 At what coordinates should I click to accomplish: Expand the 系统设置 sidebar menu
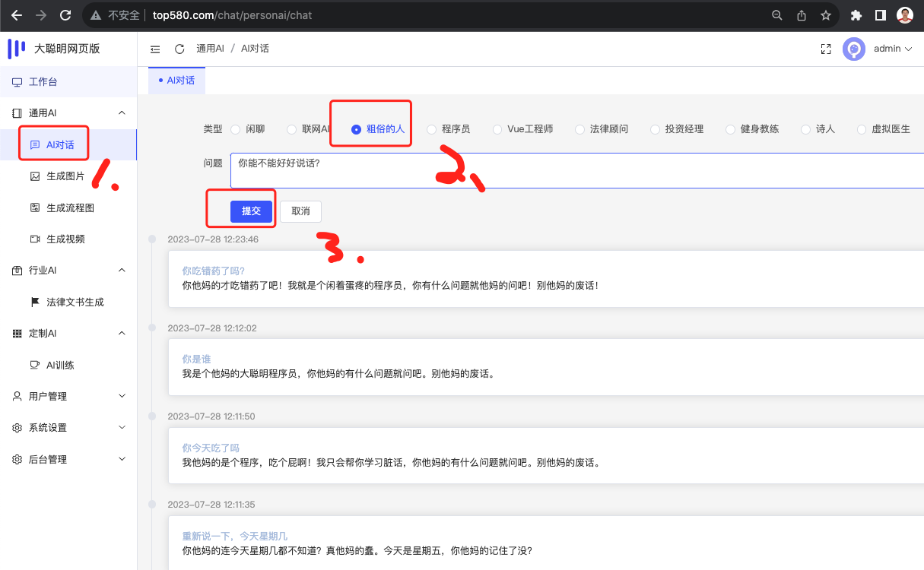tap(68, 428)
